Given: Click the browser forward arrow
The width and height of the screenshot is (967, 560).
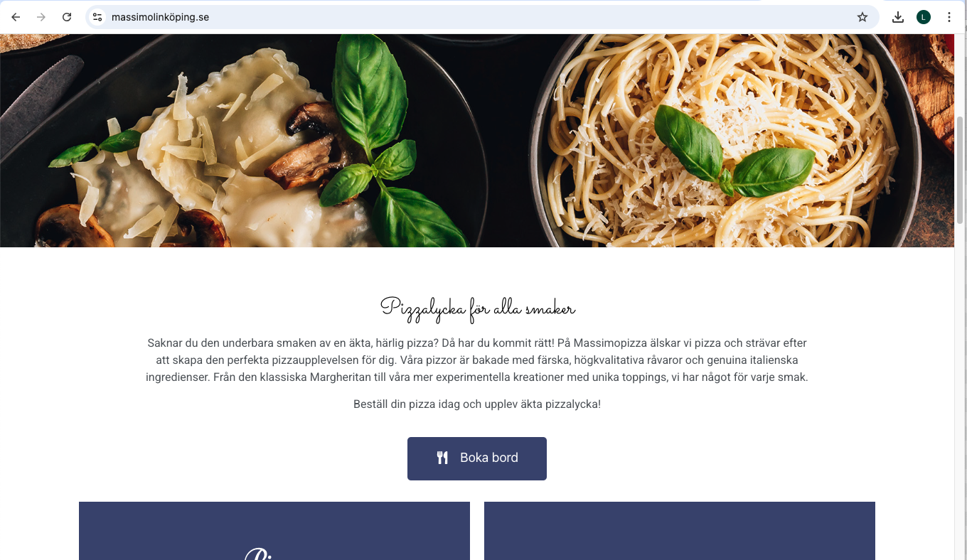Looking at the screenshot, I should [41, 17].
